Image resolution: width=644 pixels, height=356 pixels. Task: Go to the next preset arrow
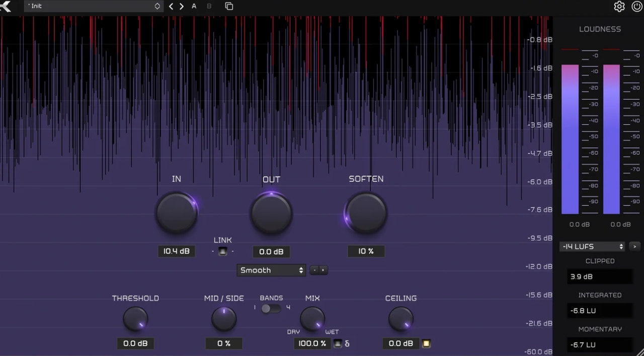pos(182,7)
